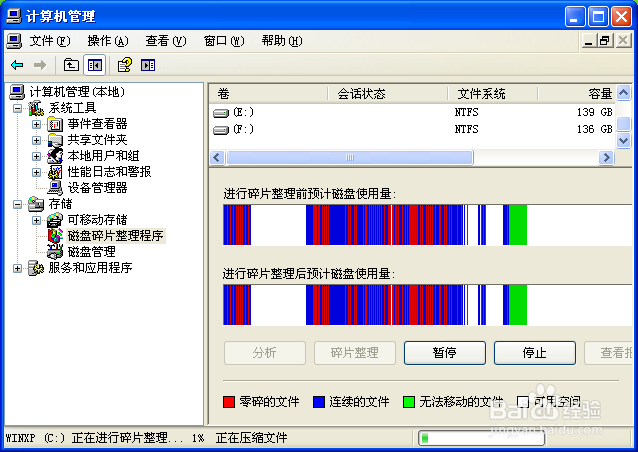Viewport: 638px width, 452px height.
Task: Click the 139 GB capacity cell
Action: click(x=594, y=112)
